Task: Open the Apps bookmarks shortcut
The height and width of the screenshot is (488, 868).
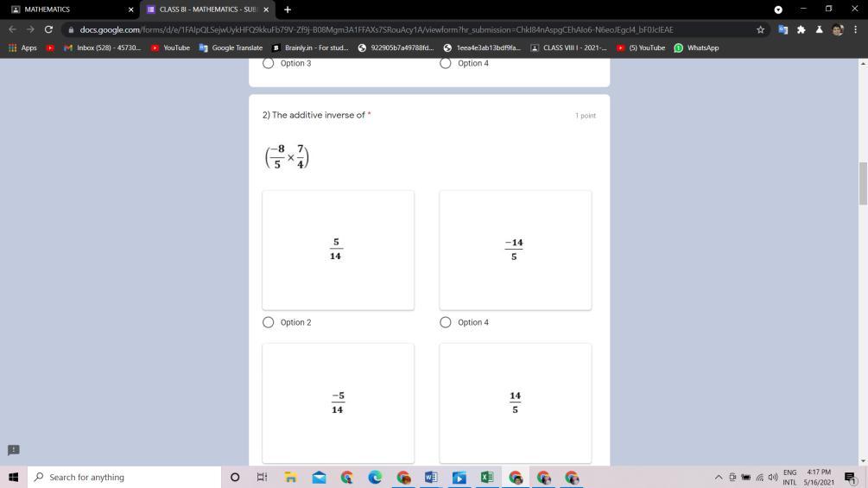Action: point(22,48)
